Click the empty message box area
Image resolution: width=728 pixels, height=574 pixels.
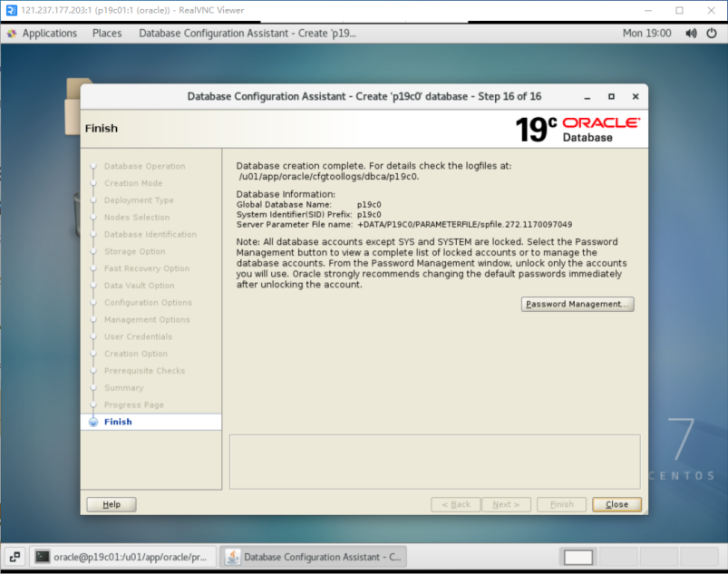[x=435, y=462]
